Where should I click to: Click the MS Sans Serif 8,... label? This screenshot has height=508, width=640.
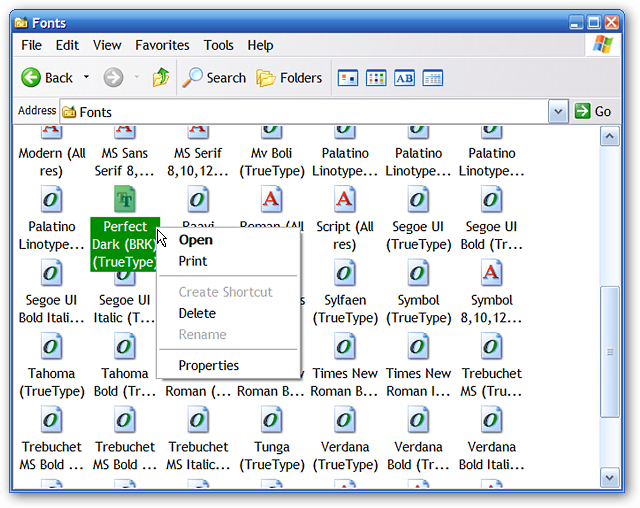(x=124, y=162)
